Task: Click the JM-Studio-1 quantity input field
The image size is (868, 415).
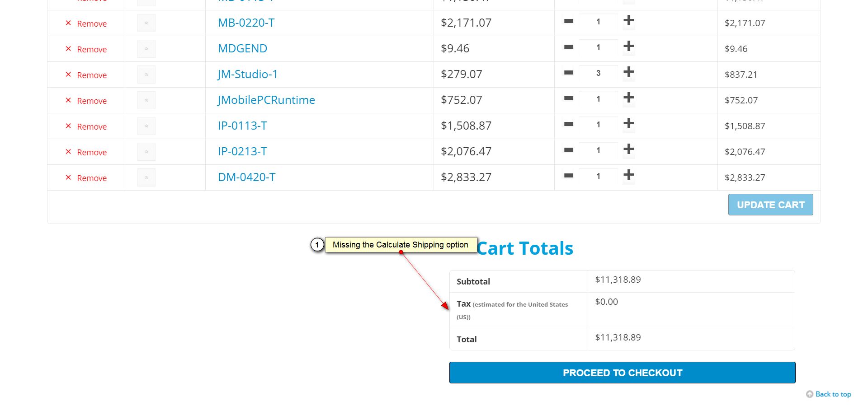Action: (x=598, y=73)
